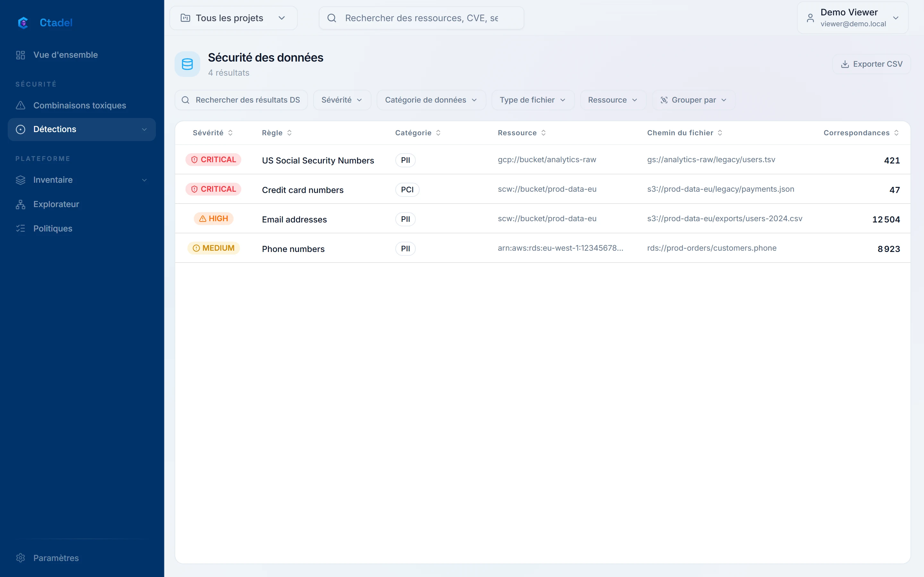Open Politiques checklist icon
Image resolution: width=924 pixels, height=577 pixels.
[21, 229]
